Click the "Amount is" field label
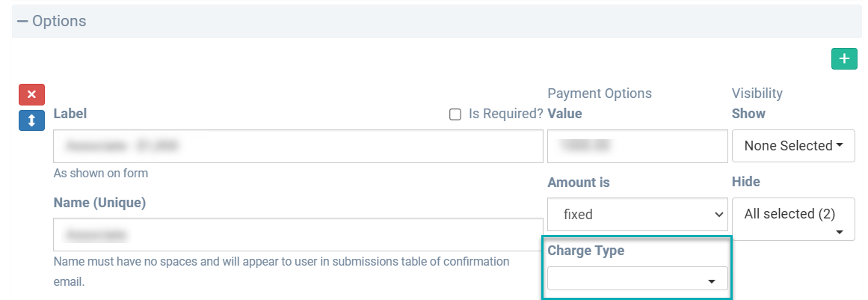This screenshot has height=300, width=868. [x=578, y=183]
